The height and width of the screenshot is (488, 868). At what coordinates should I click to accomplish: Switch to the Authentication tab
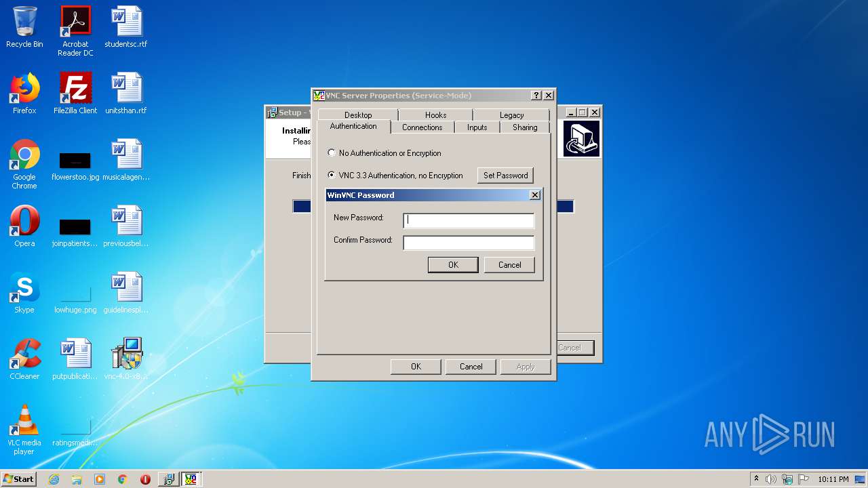(x=353, y=127)
